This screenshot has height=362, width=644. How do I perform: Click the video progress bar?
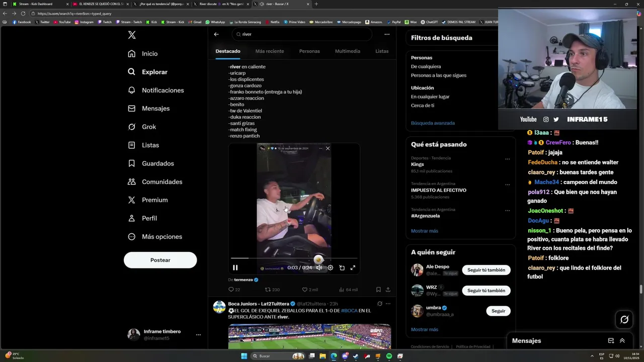coord(294,258)
